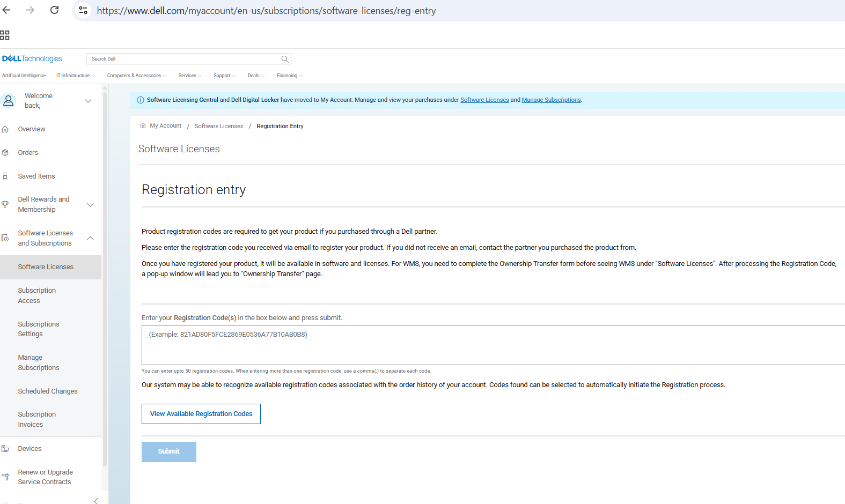
Task: Open the Financing dropdown menu
Action: click(x=290, y=76)
